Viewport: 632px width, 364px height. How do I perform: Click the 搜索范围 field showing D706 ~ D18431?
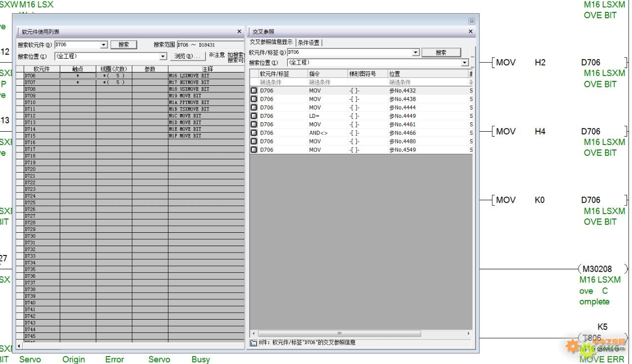(210, 45)
